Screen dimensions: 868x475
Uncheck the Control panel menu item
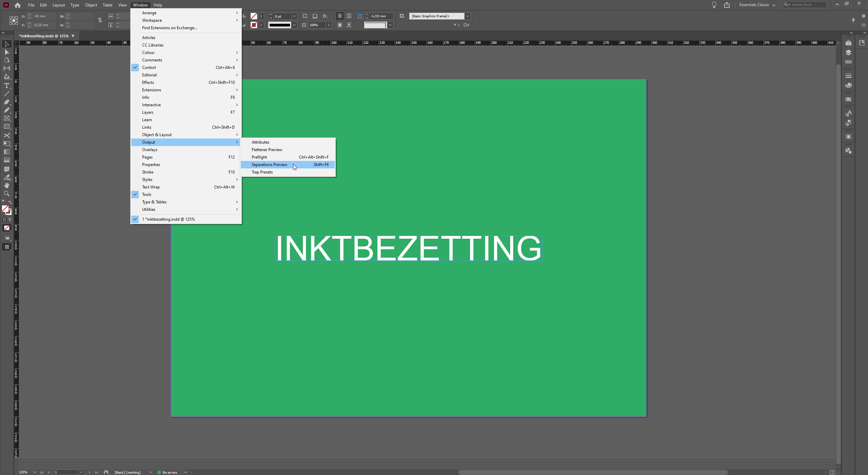click(186, 67)
